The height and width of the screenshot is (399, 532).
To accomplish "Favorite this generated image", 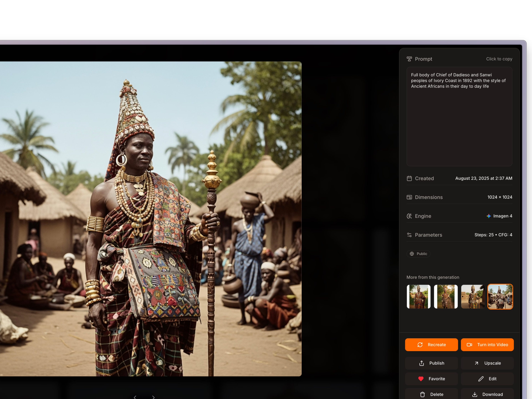I will pyautogui.click(x=431, y=378).
